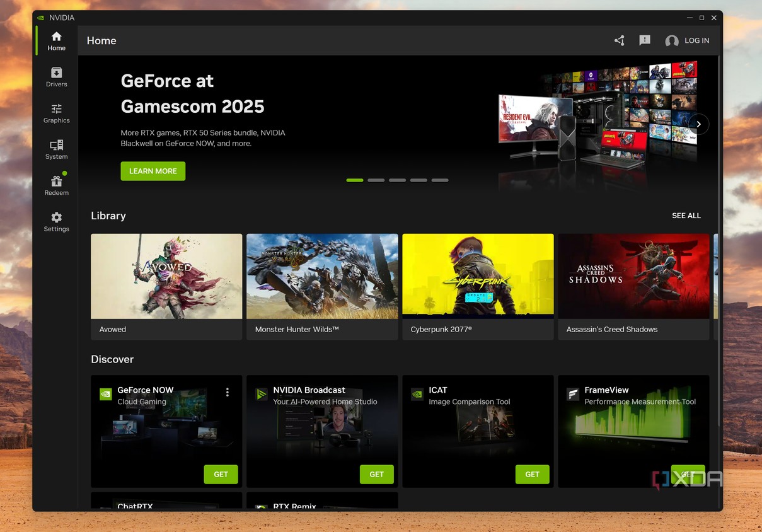Viewport: 762px width, 532px height.
Task: Select the Home icon in the sidebar
Action: tap(56, 40)
